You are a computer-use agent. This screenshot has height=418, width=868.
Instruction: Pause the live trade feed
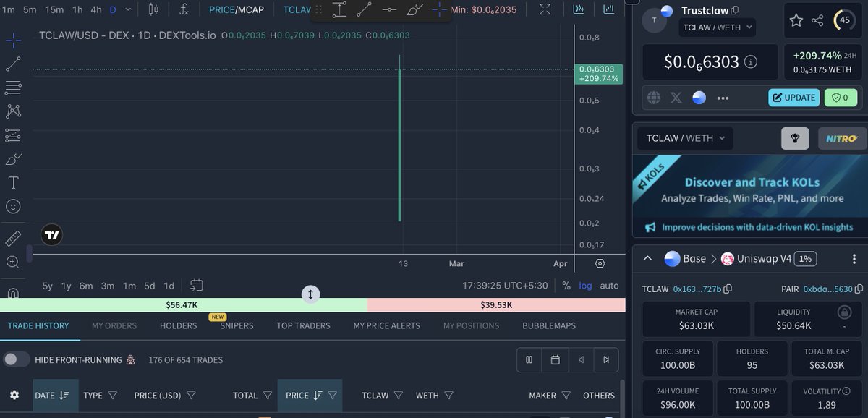(x=529, y=359)
